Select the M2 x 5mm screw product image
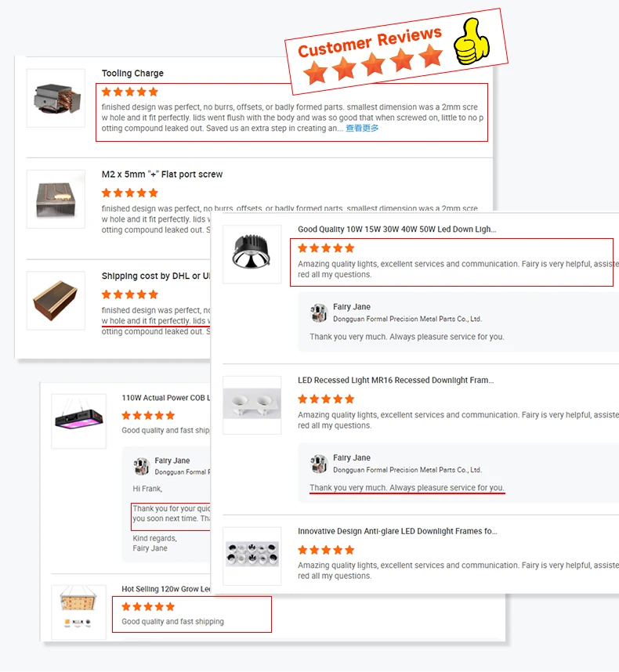619x672 pixels. 56,199
